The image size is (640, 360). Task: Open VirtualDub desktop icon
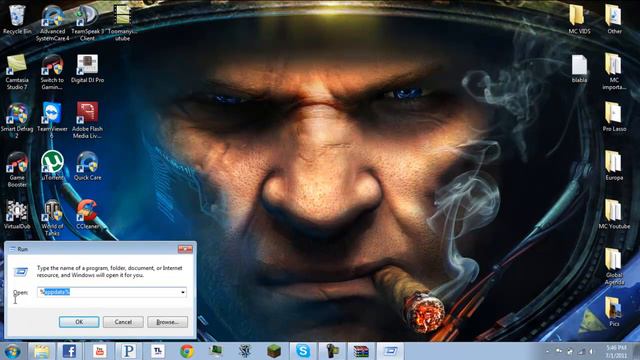pyautogui.click(x=17, y=215)
